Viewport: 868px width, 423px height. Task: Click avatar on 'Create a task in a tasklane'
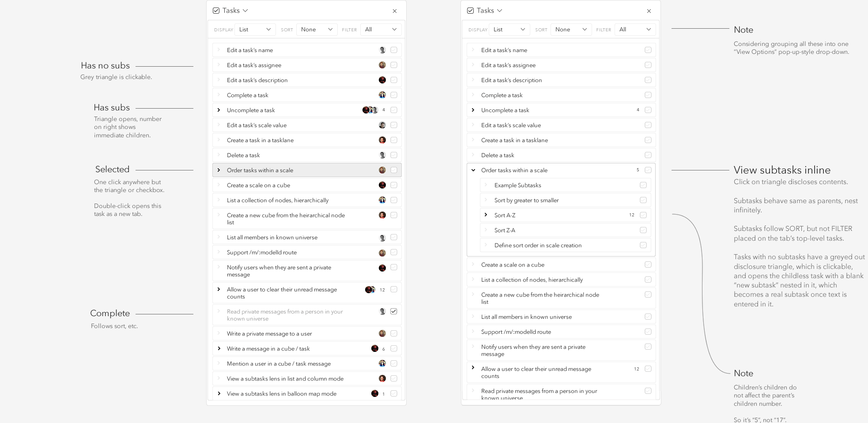pos(382,140)
